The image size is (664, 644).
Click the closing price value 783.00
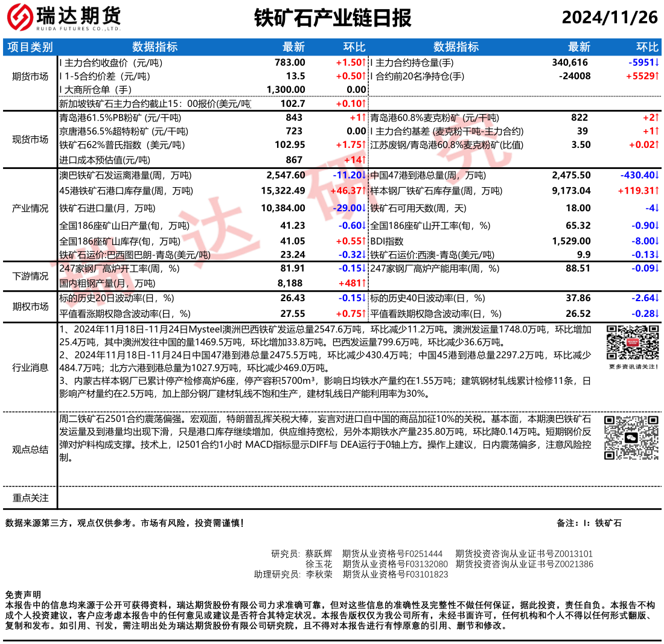290,63
